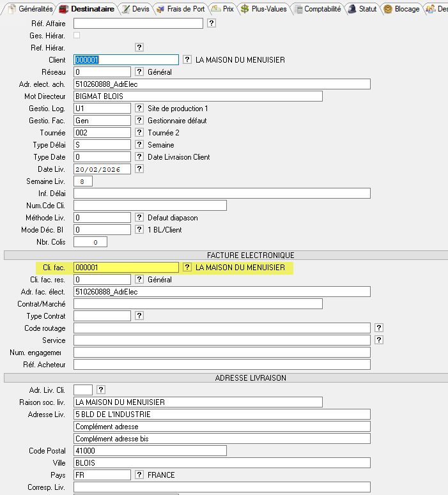Image resolution: width=448 pixels, height=495 pixels.
Task: Open the Service lookup button
Action: [x=379, y=340]
